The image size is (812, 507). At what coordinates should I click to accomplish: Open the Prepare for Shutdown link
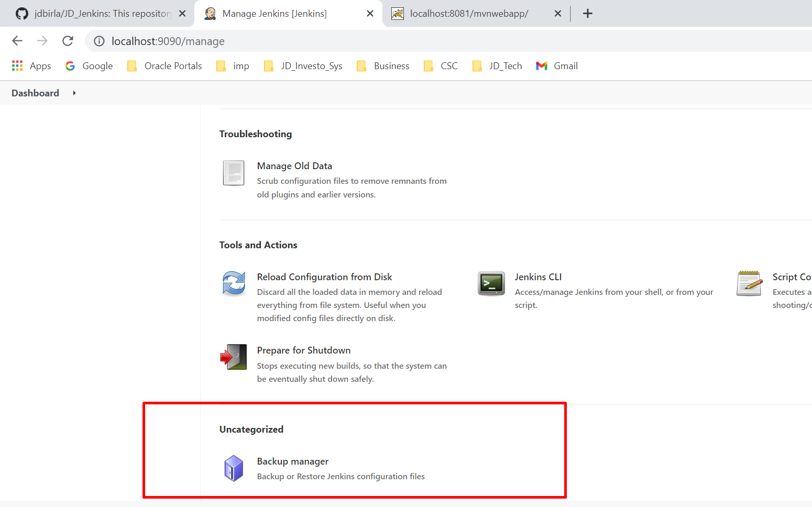click(304, 350)
